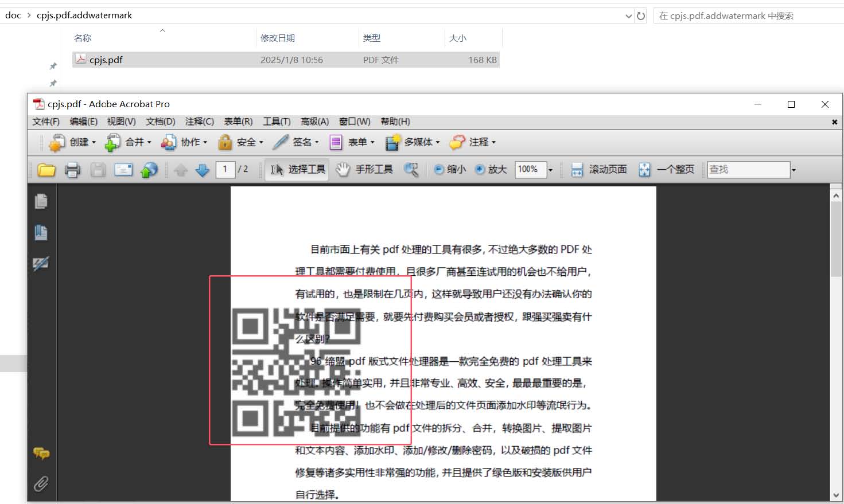Click the Print icon in Acrobat toolbar
This screenshot has width=844, height=504.
[x=72, y=170]
